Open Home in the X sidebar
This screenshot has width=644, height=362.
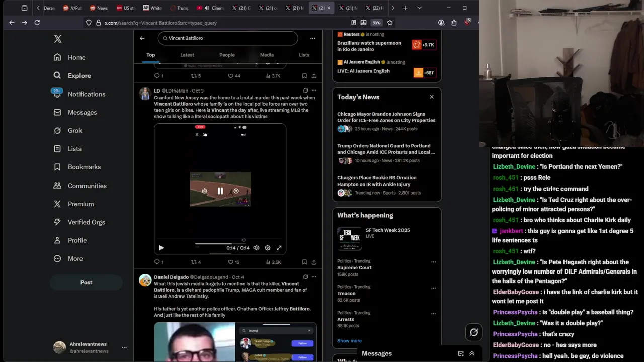coord(70,57)
